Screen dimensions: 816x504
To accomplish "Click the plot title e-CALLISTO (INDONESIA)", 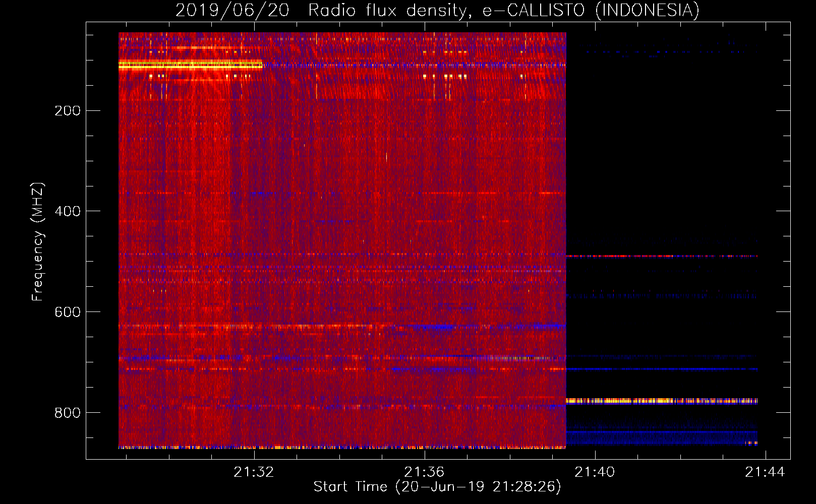I will click(x=591, y=11).
